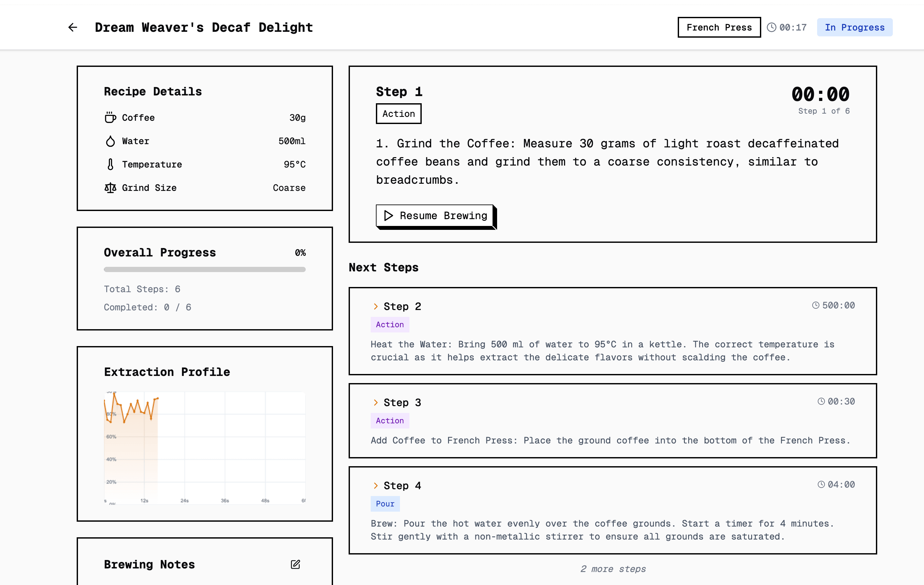
Task: Expand Step 4 with its orange chevron
Action: pyautogui.click(x=376, y=485)
